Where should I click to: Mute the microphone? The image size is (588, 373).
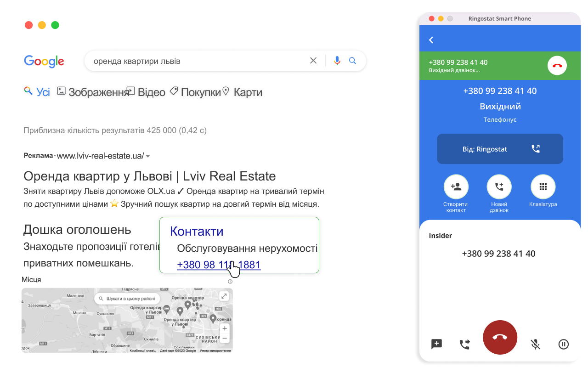(535, 344)
